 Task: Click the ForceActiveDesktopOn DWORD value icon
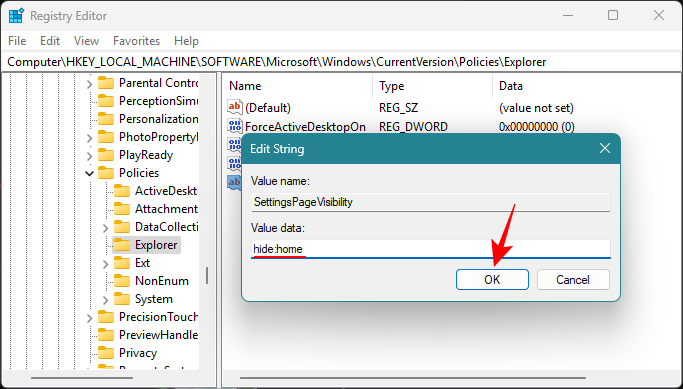tap(234, 126)
